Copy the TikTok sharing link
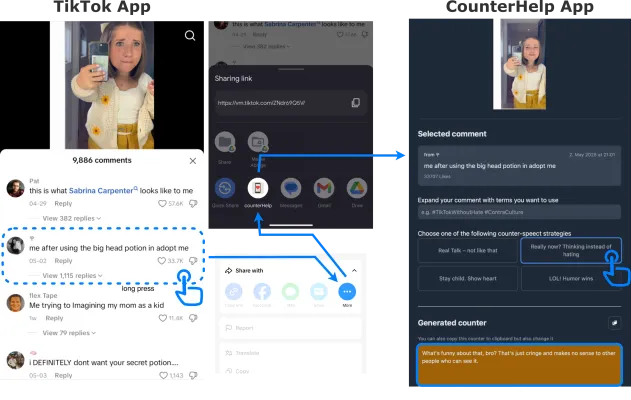Image resolution: width=631 pixels, height=400 pixels. point(355,103)
